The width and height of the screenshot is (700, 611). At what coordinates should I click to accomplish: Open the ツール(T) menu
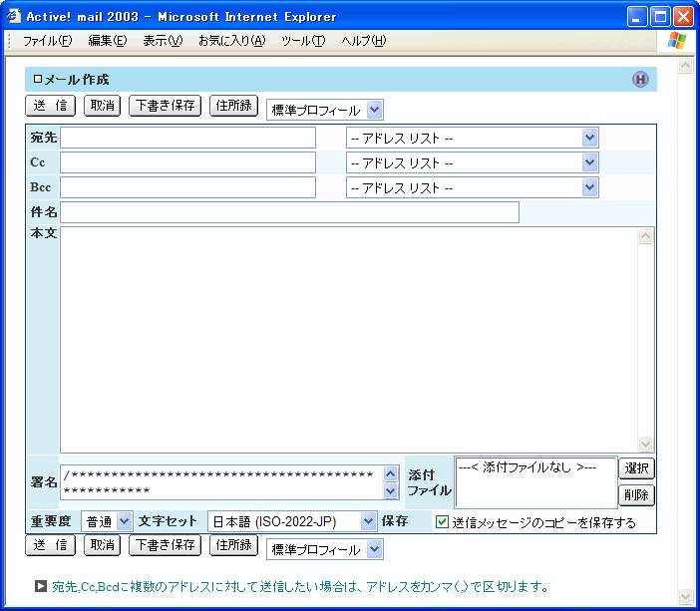[303, 41]
